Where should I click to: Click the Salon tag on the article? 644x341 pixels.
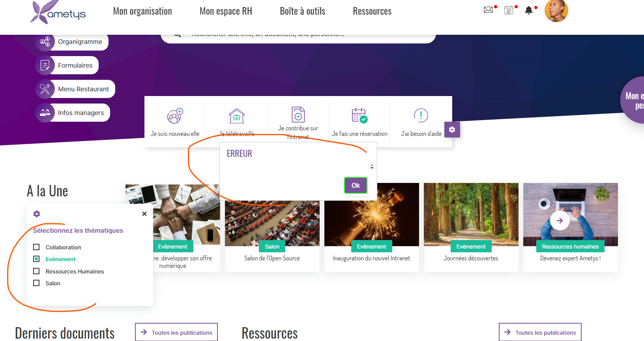tap(272, 246)
